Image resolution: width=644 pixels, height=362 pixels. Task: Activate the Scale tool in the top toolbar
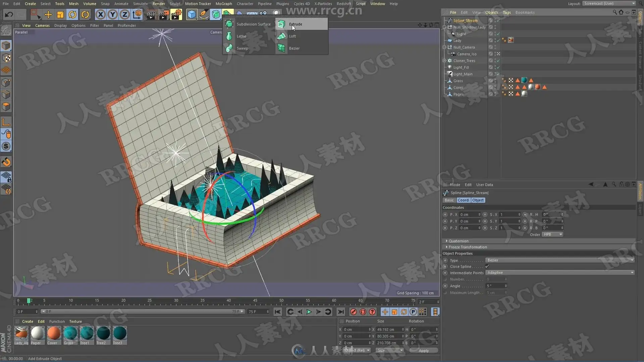tap(60, 14)
